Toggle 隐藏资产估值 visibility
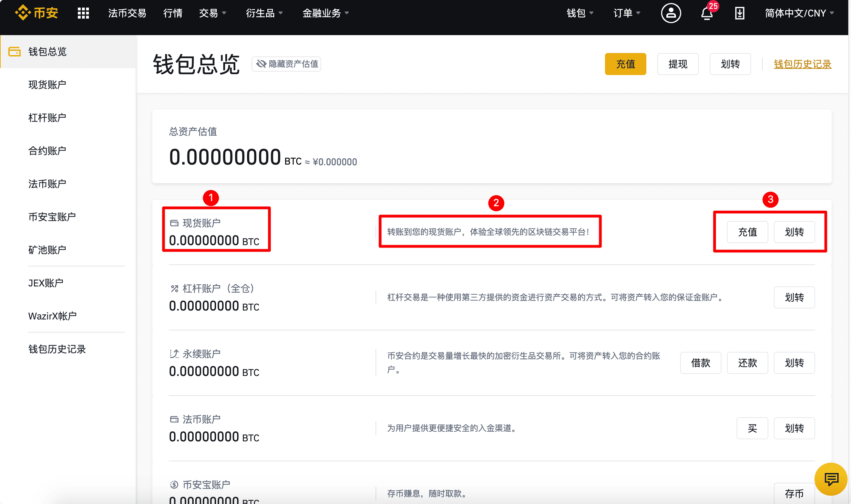This screenshot has width=851, height=504. pyautogui.click(x=286, y=64)
